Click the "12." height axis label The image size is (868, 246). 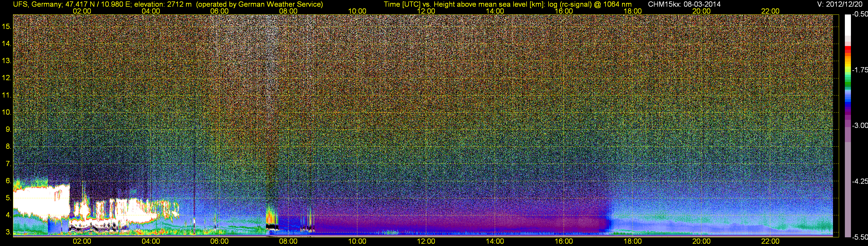7,78
